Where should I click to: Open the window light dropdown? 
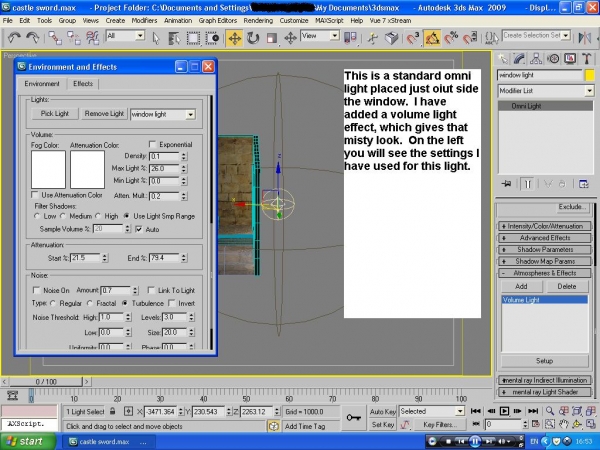pyautogui.click(x=190, y=114)
